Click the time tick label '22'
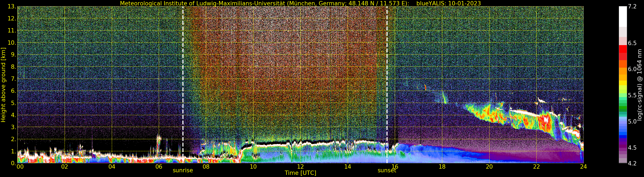 [536, 167]
